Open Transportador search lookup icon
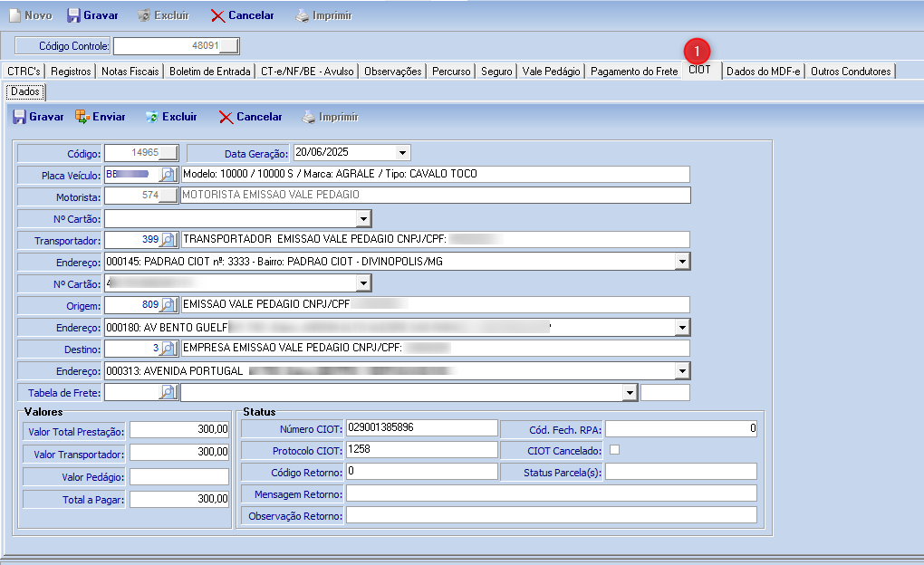This screenshot has width=924, height=565. 168,240
